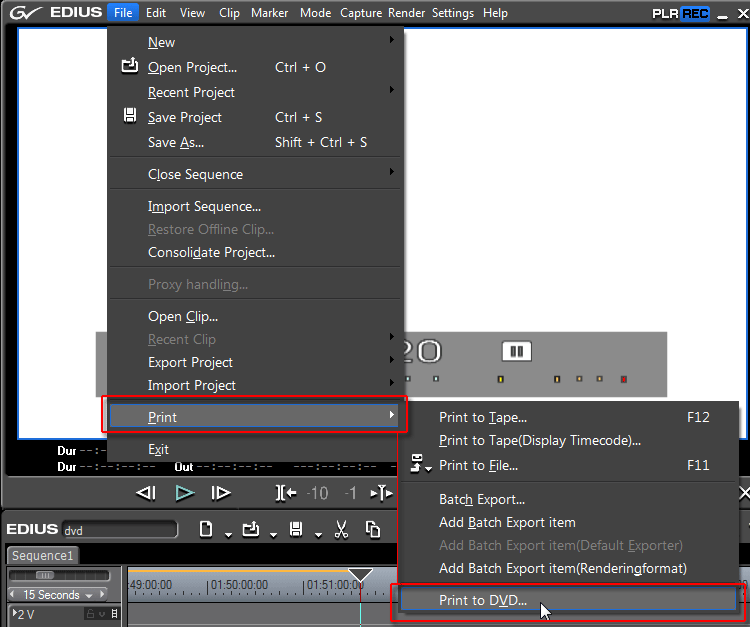Click the new sequence document icon
Image resolution: width=750 pixels, height=627 pixels.
coord(206,529)
